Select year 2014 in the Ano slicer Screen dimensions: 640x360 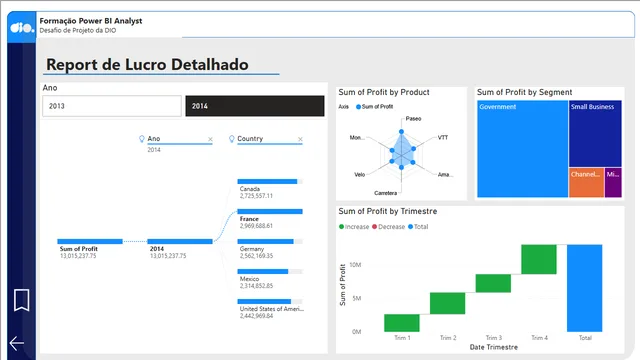pos(255,106)
